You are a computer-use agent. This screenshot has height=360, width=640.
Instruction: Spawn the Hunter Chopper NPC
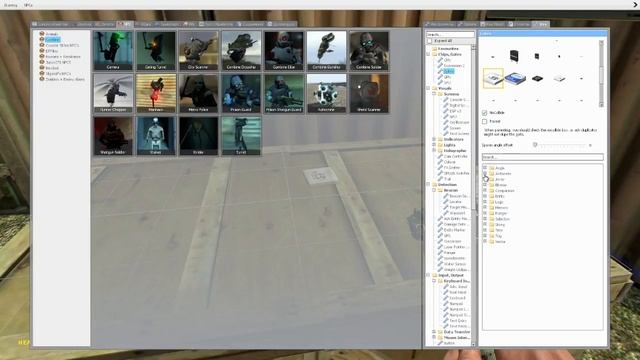(x=113, y=93)
